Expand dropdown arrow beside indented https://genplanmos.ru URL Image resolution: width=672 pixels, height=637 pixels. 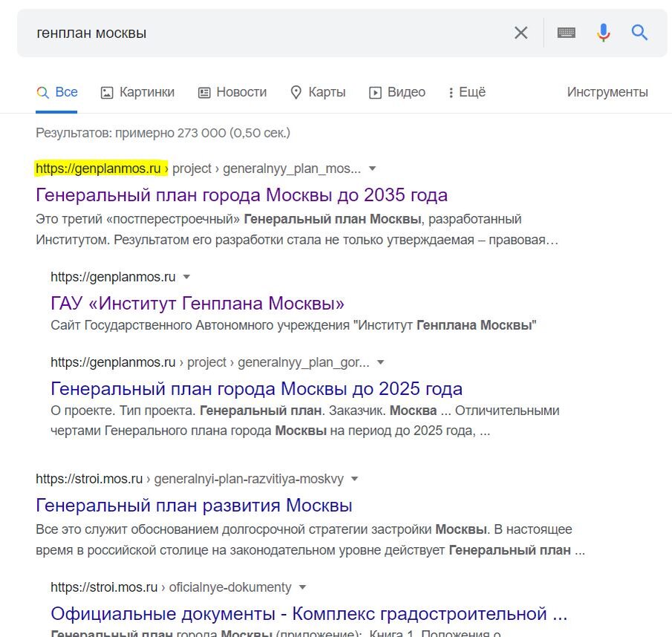tap(186, 277)
